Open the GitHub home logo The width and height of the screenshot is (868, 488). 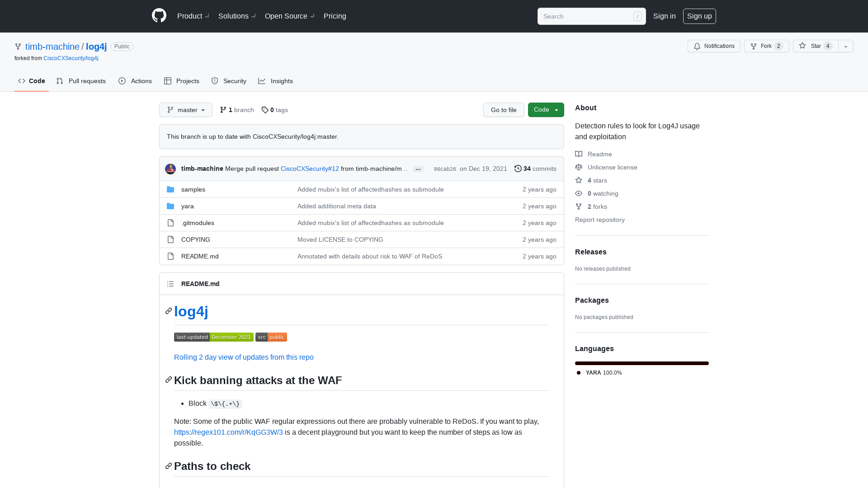point(159,16)
